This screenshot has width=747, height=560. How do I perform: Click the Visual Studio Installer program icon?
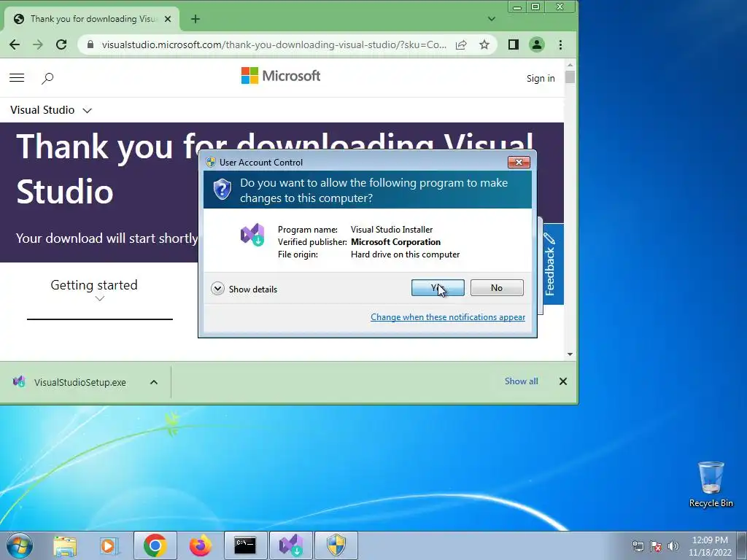(x=252, y=234)
